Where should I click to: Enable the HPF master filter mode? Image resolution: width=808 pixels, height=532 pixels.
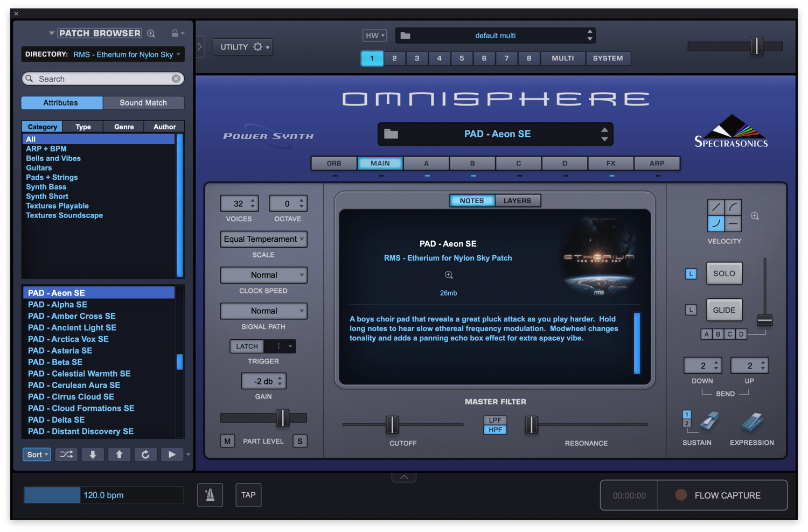495,430
